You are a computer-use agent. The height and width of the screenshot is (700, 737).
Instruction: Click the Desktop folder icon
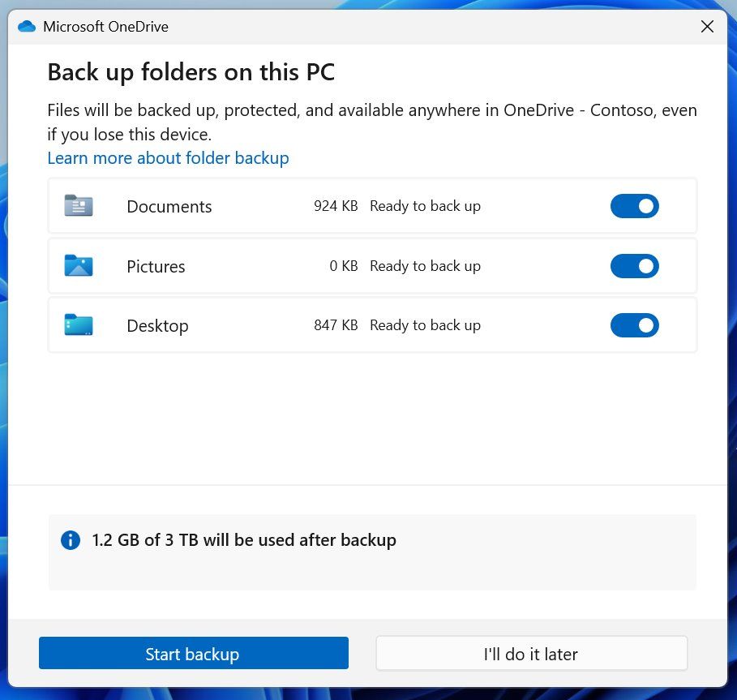[79, 325]
